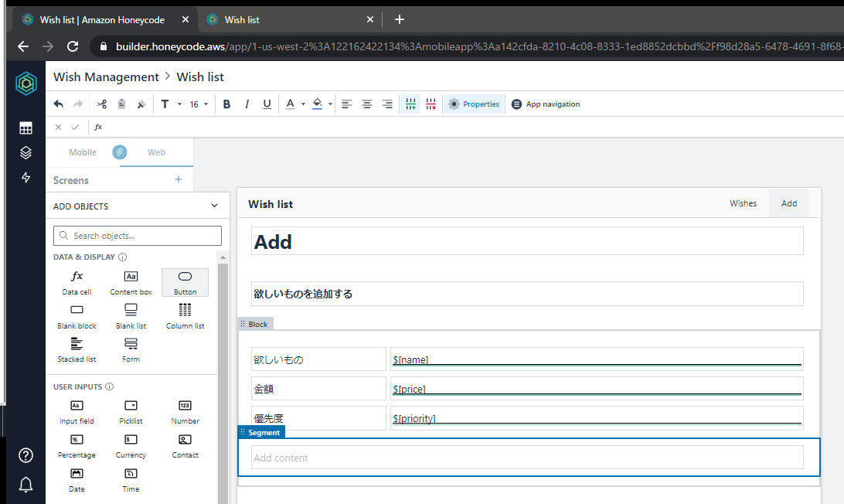844x504 pixels.
Task: Toggle underline formatting
Action: (x=267, y=104)
